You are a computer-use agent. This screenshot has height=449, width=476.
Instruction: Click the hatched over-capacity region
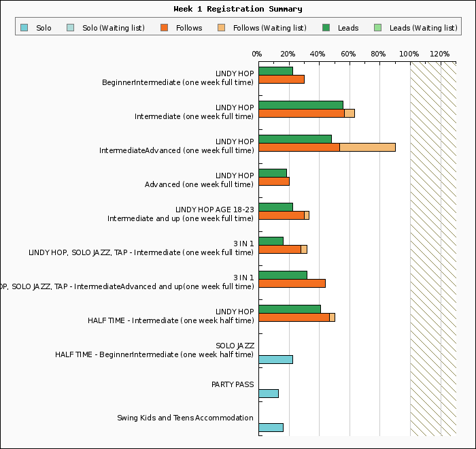click(x=433, y=250)
